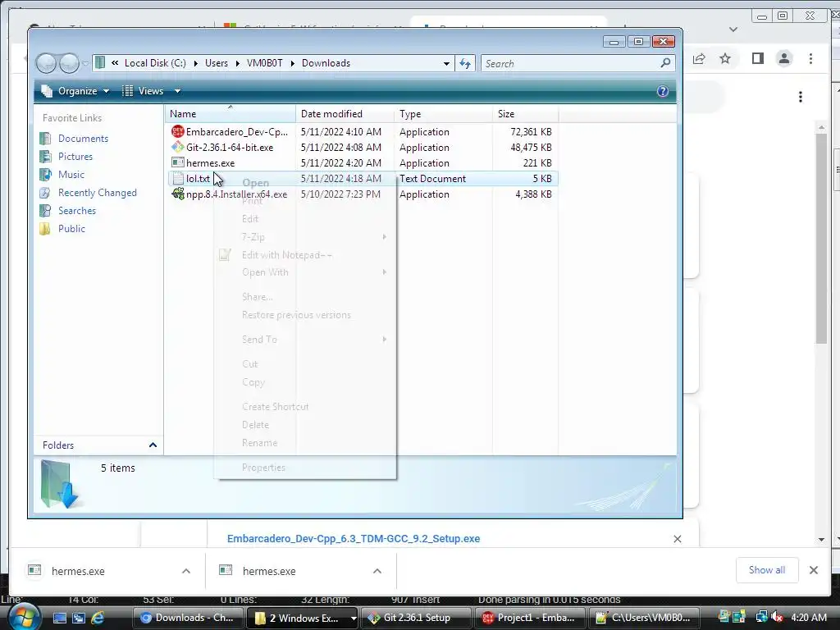Open the Embarcadero_Dev-Cpp_6.3_TDM-GCC_9.2_Setup.exe link
The height and width of the screenshot is (630, 840).
coord(354,538)
